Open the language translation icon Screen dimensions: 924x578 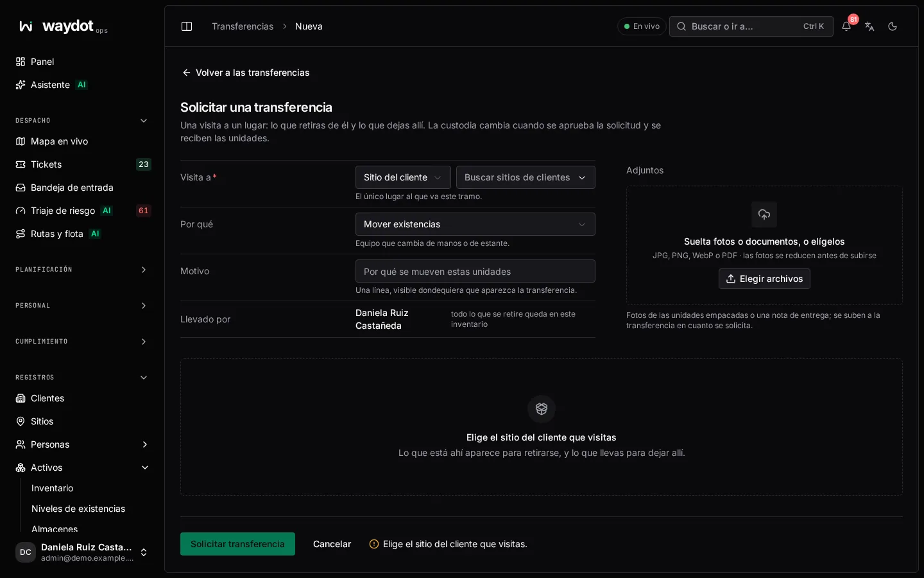click(x=869, y=26)
